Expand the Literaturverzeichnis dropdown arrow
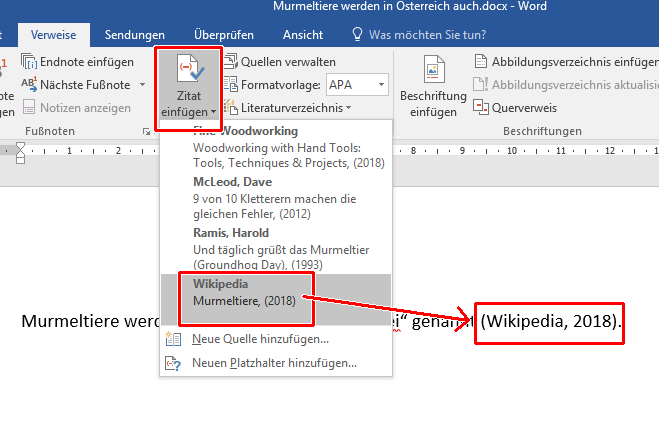 348,108
